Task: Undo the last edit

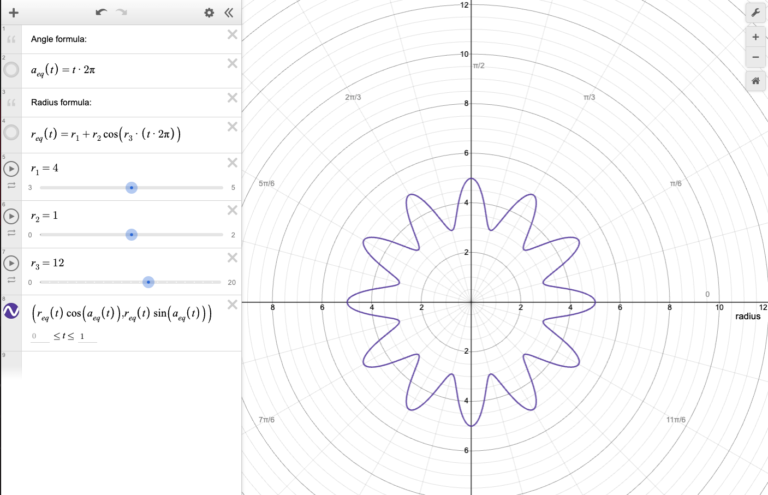Action: pos(100,13)
